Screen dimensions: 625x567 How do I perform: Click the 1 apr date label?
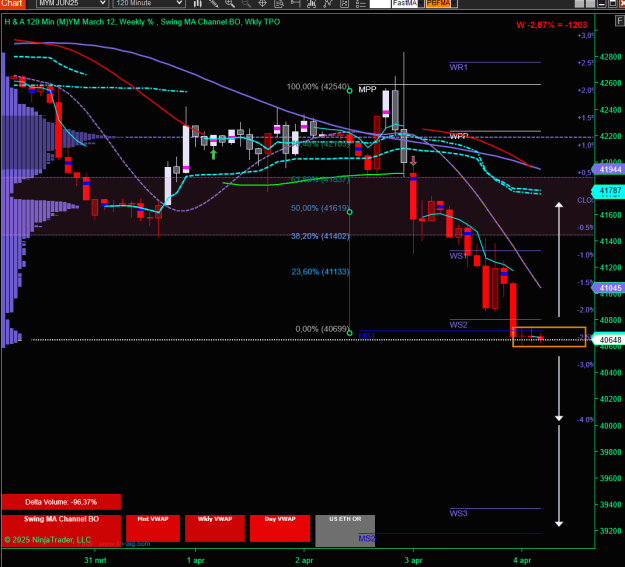pyautogui.click(x=196, y=560)
